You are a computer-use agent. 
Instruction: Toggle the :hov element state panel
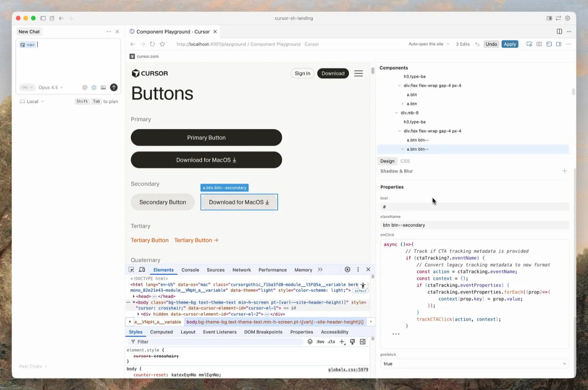point(320,342)
